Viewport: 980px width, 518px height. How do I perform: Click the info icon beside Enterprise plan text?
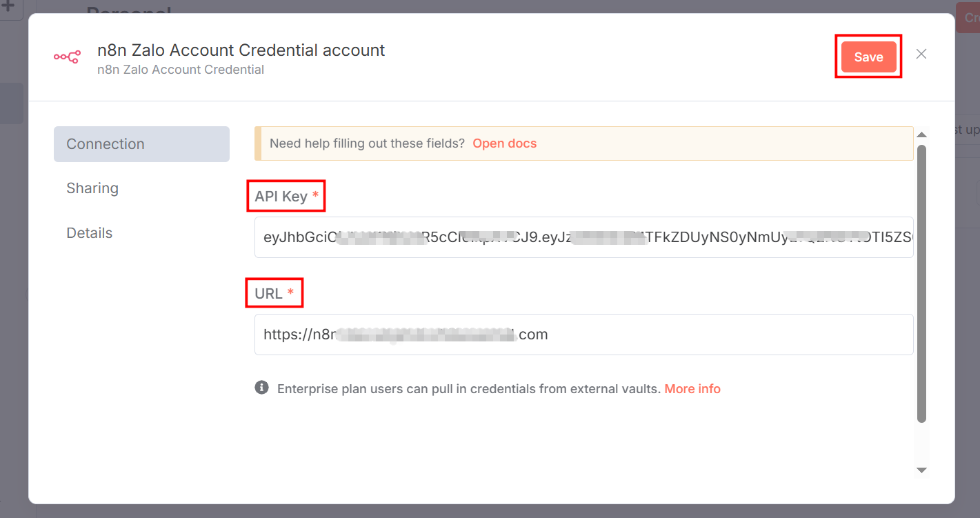point(261,388)
